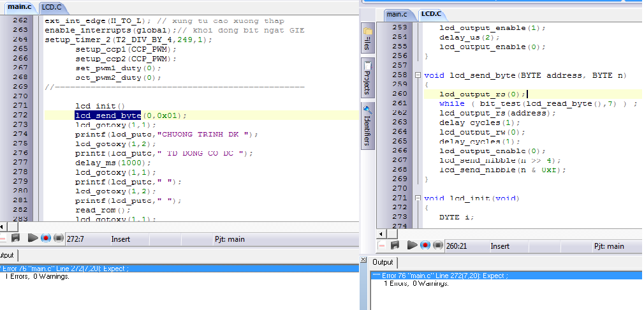Switch to main.c tab in left editor
644x310 pixels.
coord(19,6)
